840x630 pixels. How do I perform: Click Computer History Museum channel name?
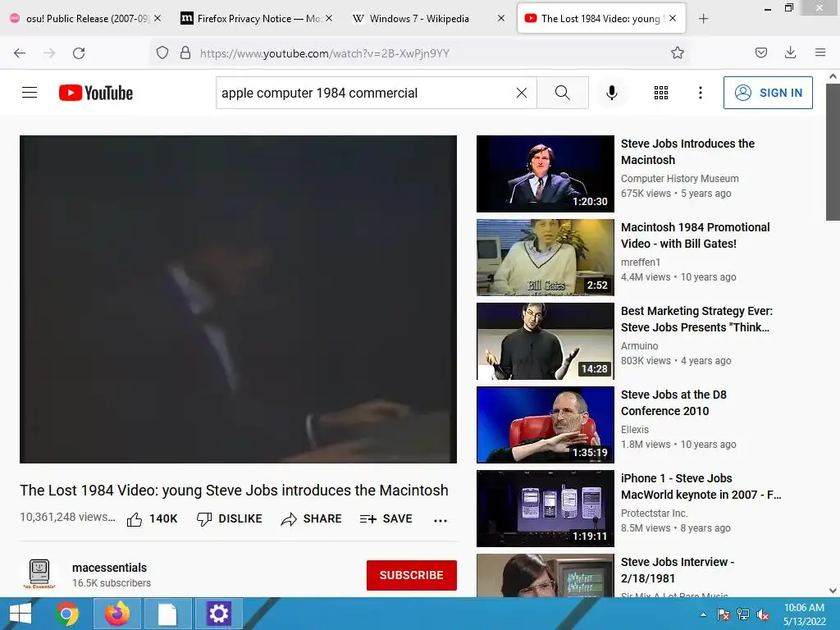tap(679, 178)
